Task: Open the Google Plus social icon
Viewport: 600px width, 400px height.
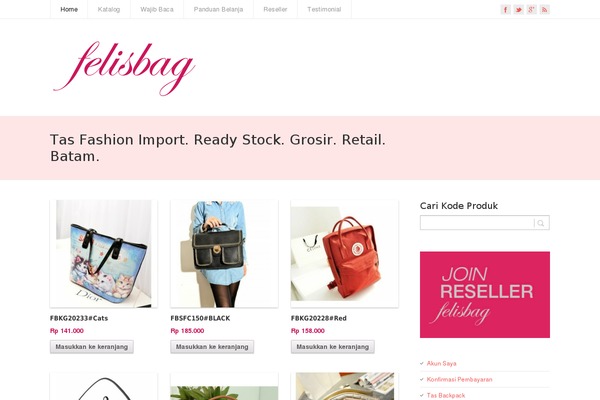Action: pos(532,10)
